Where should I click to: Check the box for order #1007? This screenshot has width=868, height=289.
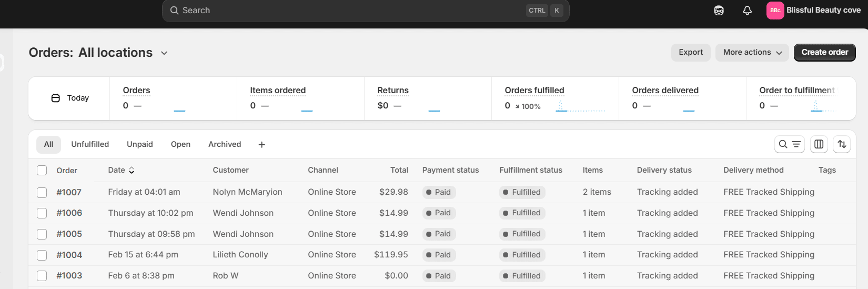pyautogui.click(x=42, y=193)
